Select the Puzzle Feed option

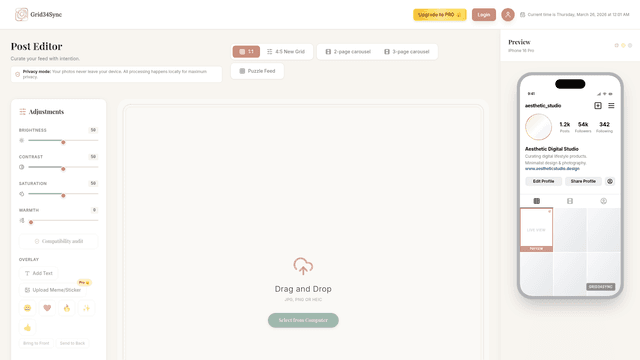[257, 71]
